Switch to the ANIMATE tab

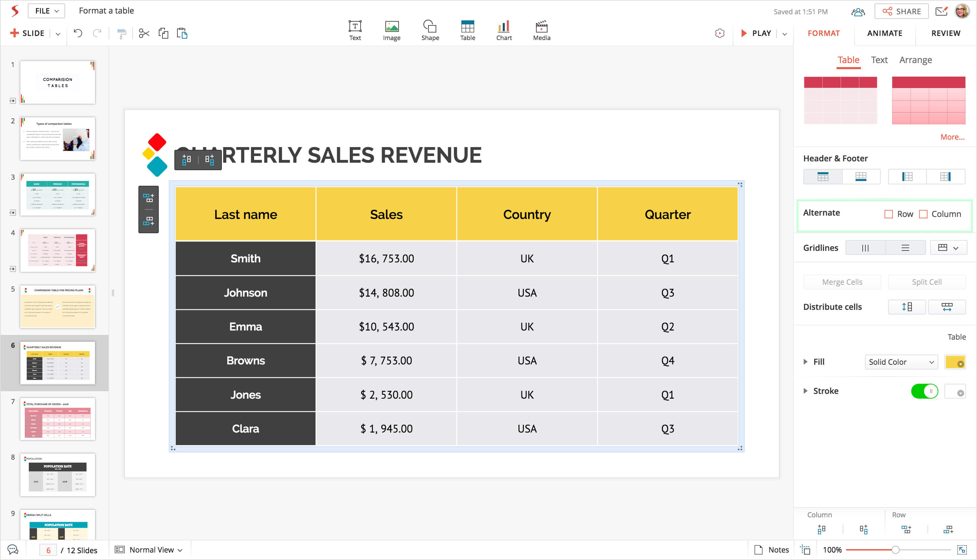884,34
